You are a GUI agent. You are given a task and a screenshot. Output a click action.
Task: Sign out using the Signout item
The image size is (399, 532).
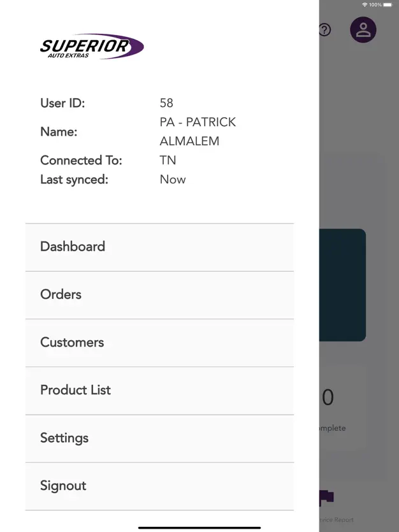[x=159, y=486]
